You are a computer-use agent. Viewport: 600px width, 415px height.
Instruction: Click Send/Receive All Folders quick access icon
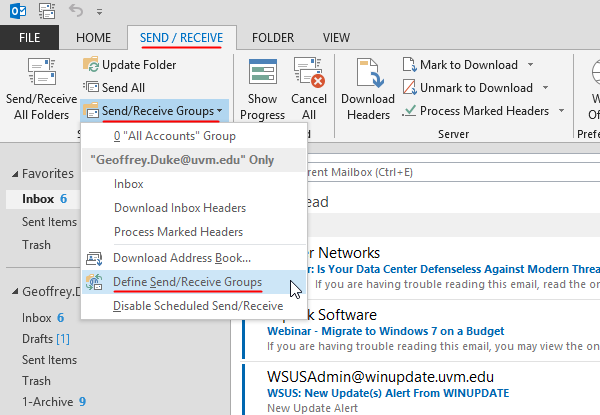tap(47, 11)
